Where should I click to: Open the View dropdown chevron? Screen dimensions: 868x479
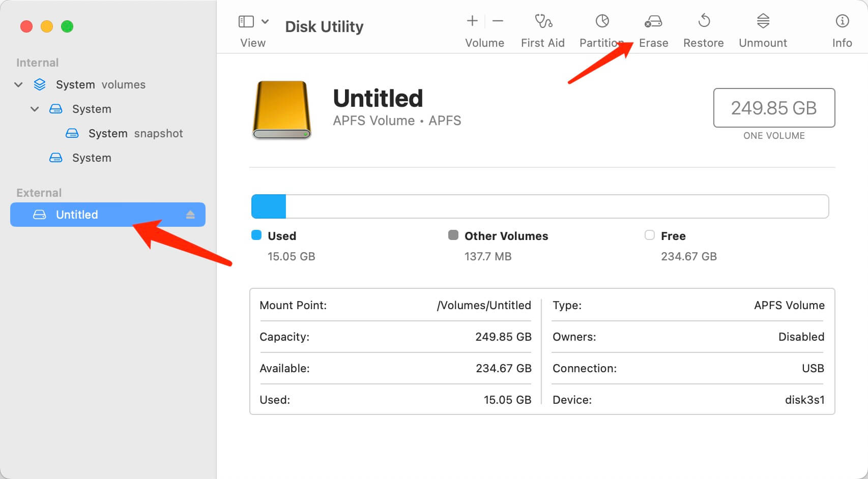(x=265, y=21)
